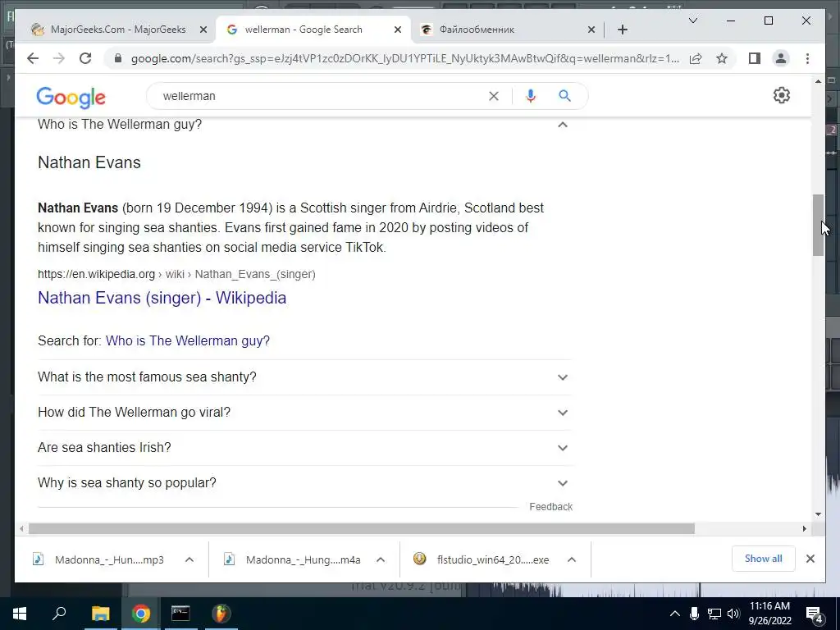This screenshot has height=630, width=840.
Task: Close the Файлообменник tab
Action: [591, 30]
